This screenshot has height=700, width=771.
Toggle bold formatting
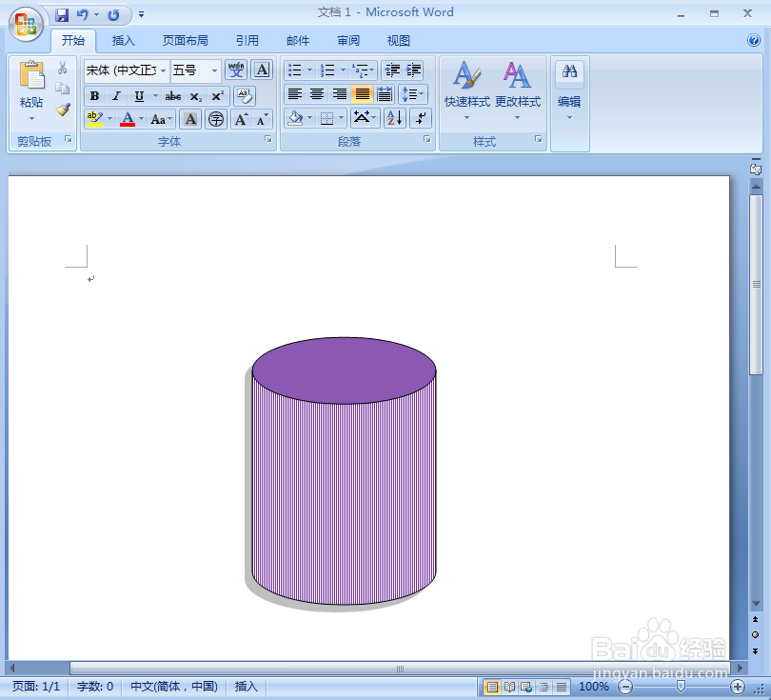95,96
